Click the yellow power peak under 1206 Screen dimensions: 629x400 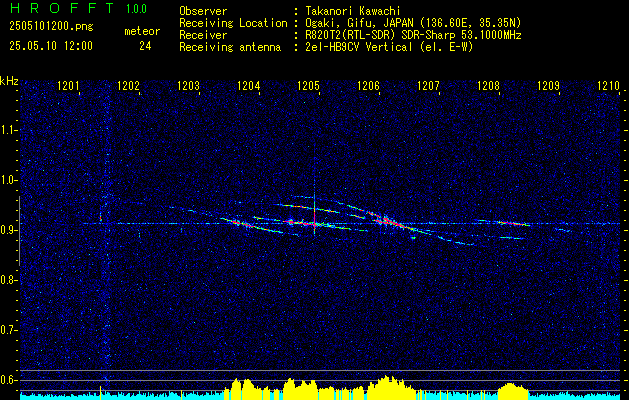coord(390,388)
